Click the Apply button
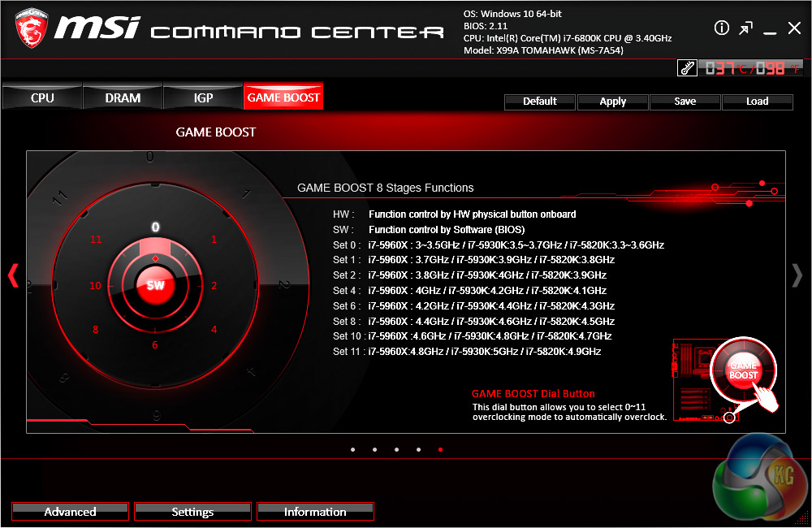812x528 pixels. coord(612,102)
